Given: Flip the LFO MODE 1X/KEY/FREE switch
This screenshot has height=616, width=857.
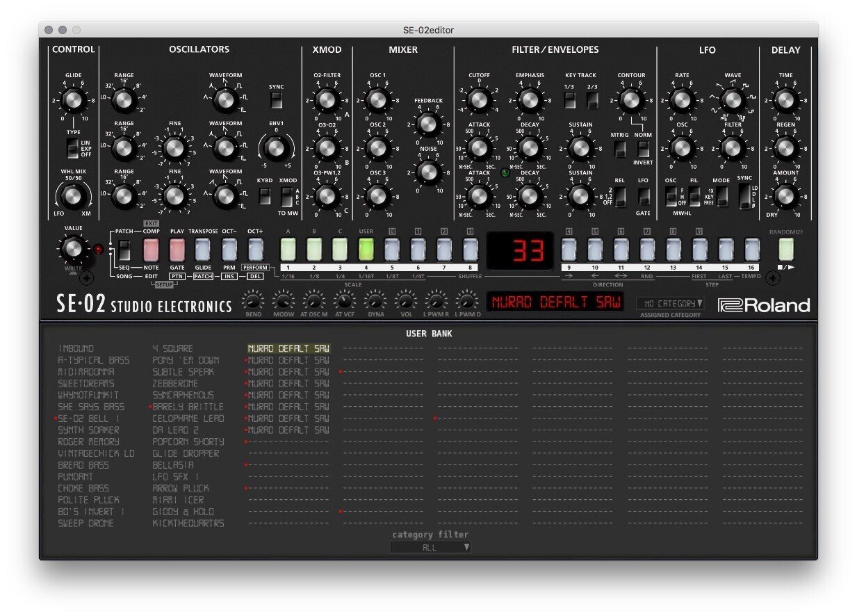Looking at the screenshot, I should (721, 197).
